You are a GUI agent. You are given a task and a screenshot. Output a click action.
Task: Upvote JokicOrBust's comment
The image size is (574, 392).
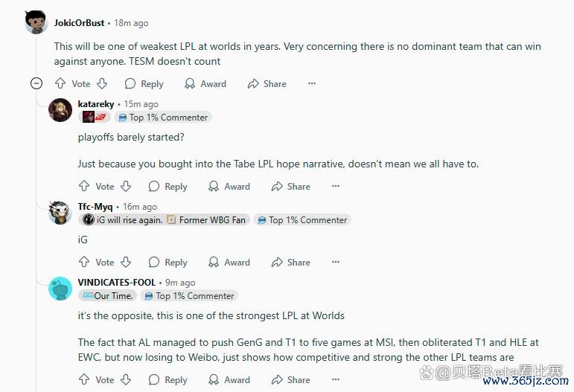click(60, 84)
